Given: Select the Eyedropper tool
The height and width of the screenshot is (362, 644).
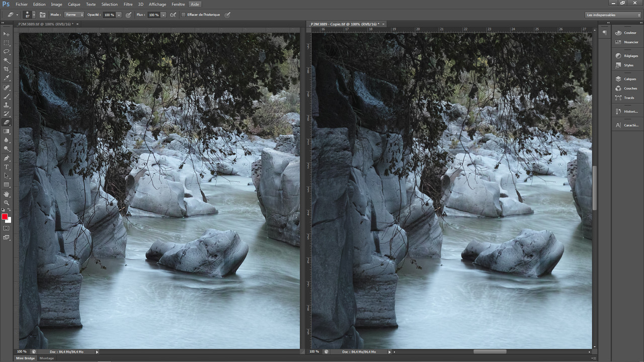Looking at the screenshot, I should 7,78.
